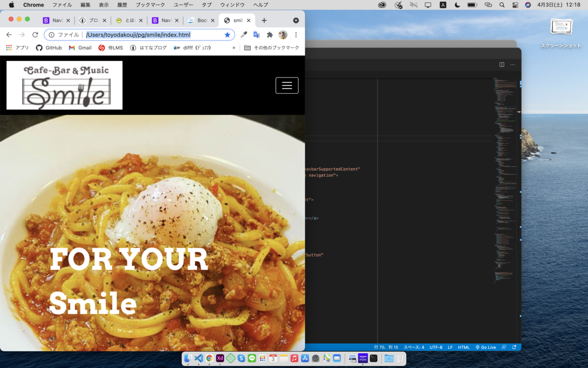Change the UTF-8 encoding in the VS Code status bar
588x368 pixels.
point(436,347)
